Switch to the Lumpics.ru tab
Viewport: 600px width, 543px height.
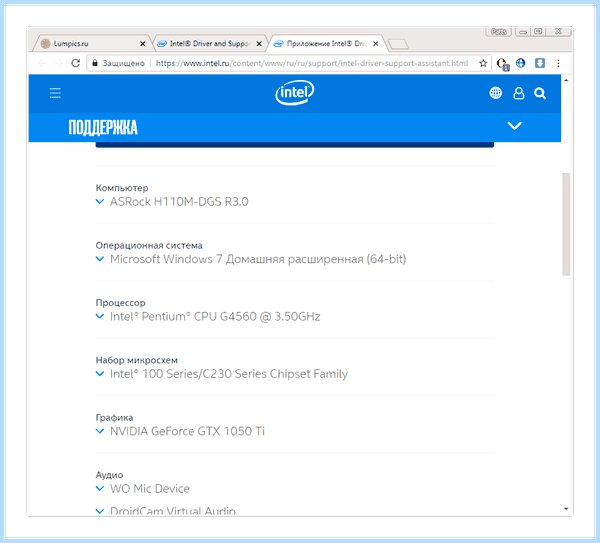click(92, 44)
